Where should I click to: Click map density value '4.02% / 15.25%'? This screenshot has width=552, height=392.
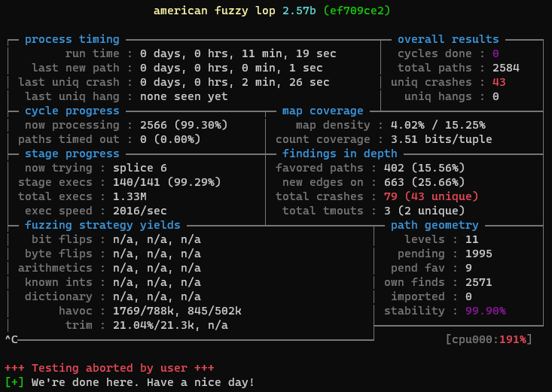tap(438, 125)
